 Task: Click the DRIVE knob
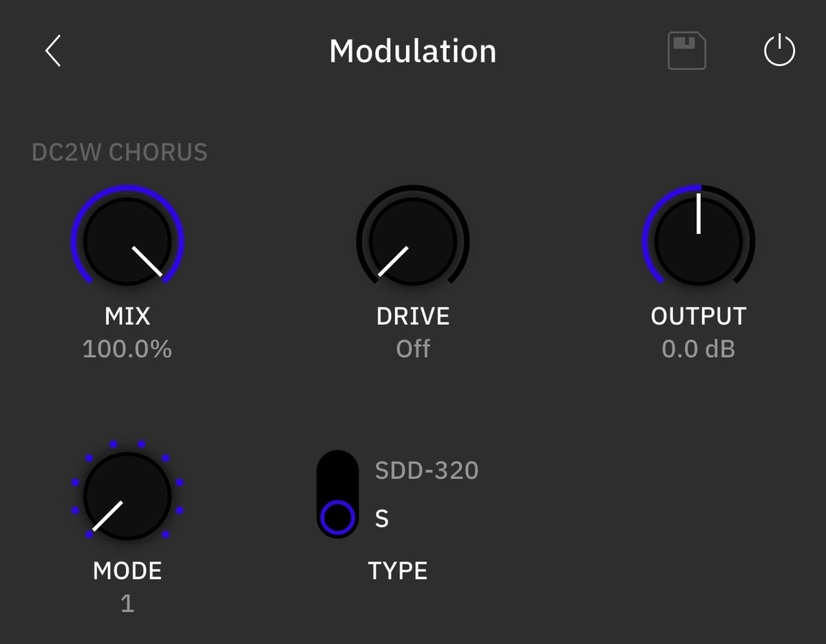point(412,241)
